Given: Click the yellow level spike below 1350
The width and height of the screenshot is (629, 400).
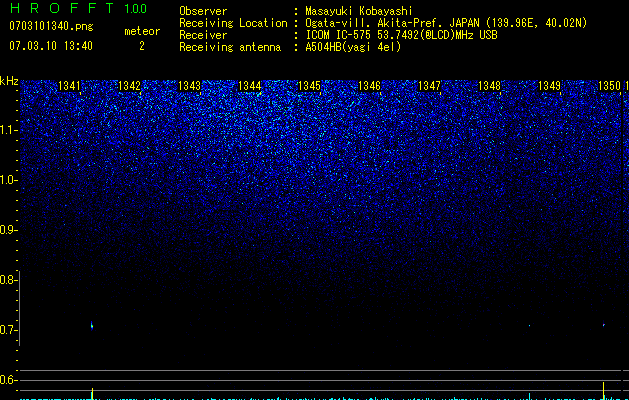Looking at the screenshot, I should pyautogui.click(x=604, y=391).
